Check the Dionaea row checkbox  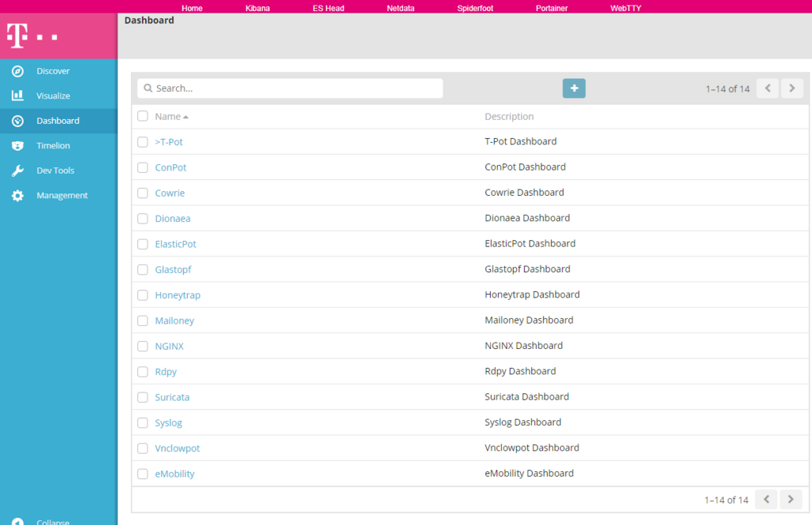tap(143, 219)
